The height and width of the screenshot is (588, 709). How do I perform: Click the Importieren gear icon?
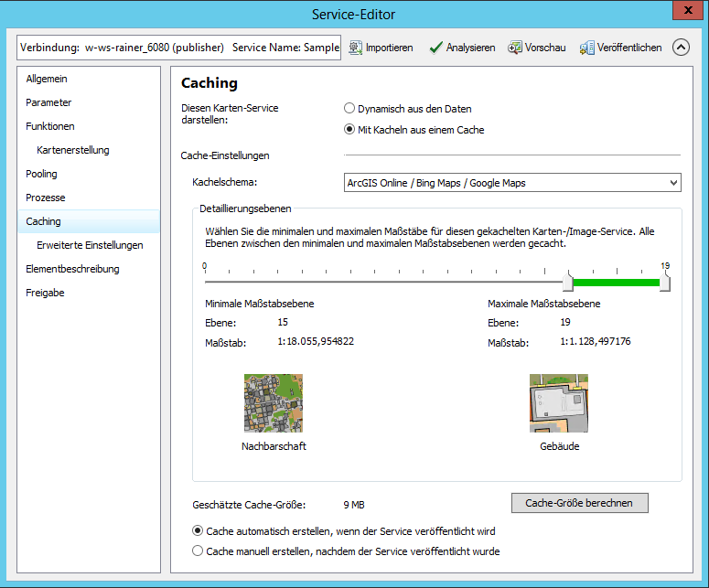point(355,48)
